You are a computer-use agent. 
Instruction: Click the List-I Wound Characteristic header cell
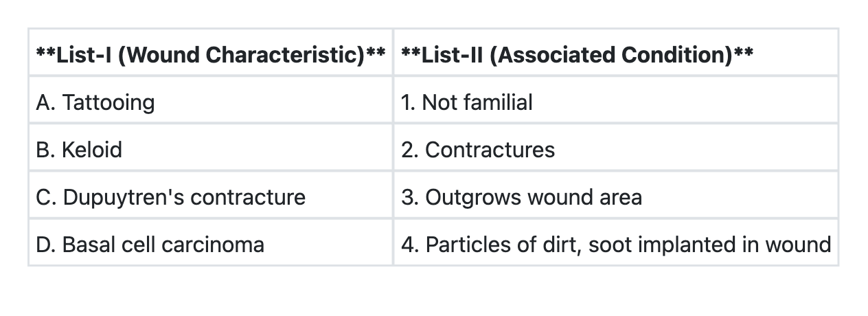[210, 54]
